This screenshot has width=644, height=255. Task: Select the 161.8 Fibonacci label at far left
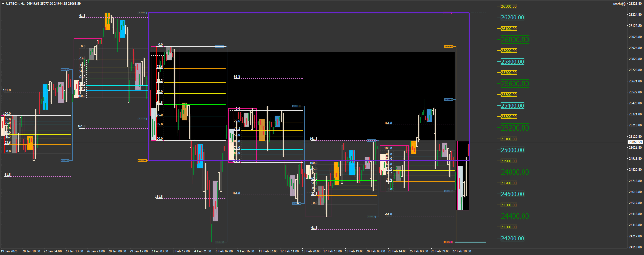coord(7,90)
